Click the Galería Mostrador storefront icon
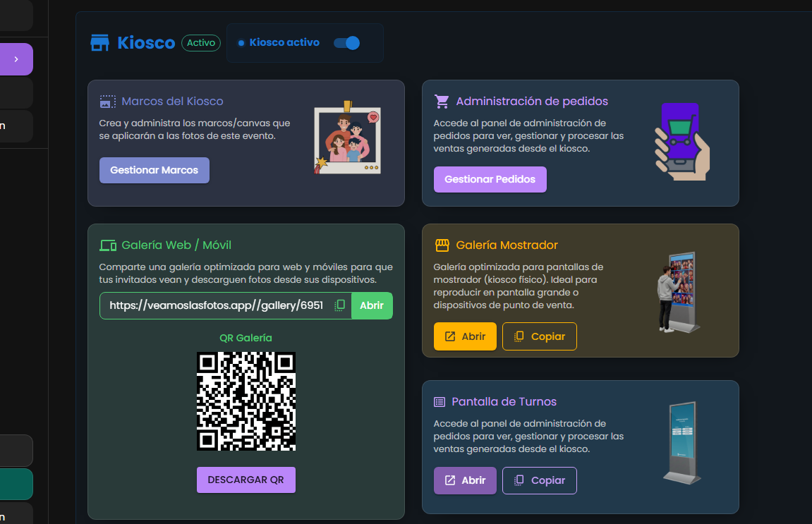This screenshot has width=812, height=524. [x=442, y=245]
